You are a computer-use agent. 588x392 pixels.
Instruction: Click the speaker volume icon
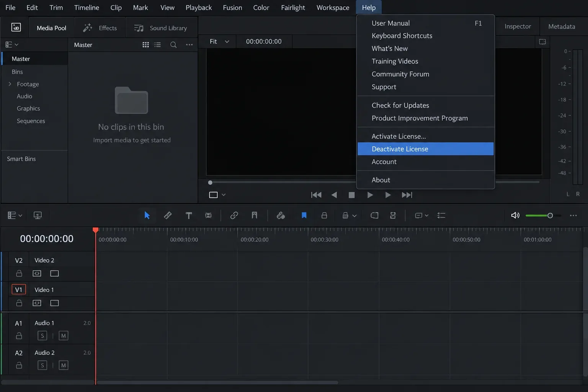click(x=515, y=216)
